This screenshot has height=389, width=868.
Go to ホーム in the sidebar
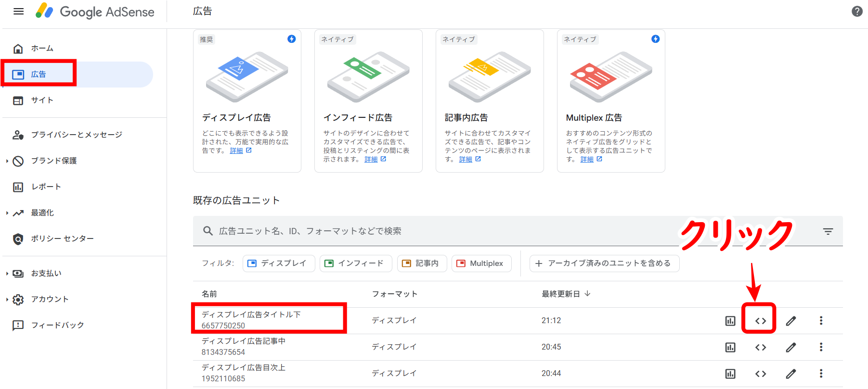pos(42,49)
